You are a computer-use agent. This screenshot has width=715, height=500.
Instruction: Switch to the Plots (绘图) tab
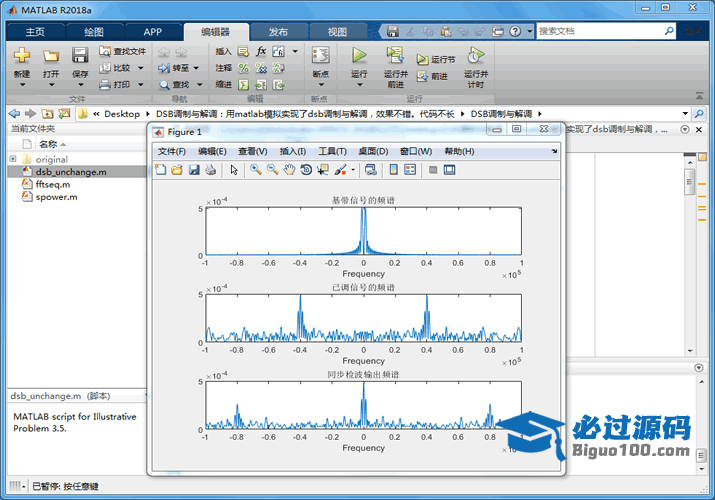94,32
